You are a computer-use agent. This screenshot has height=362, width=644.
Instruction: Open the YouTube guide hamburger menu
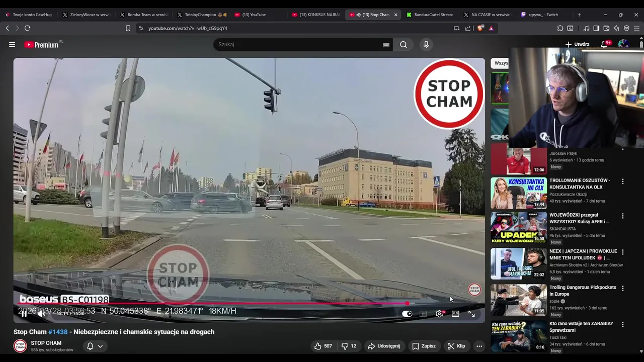click(x=12, y=44)
